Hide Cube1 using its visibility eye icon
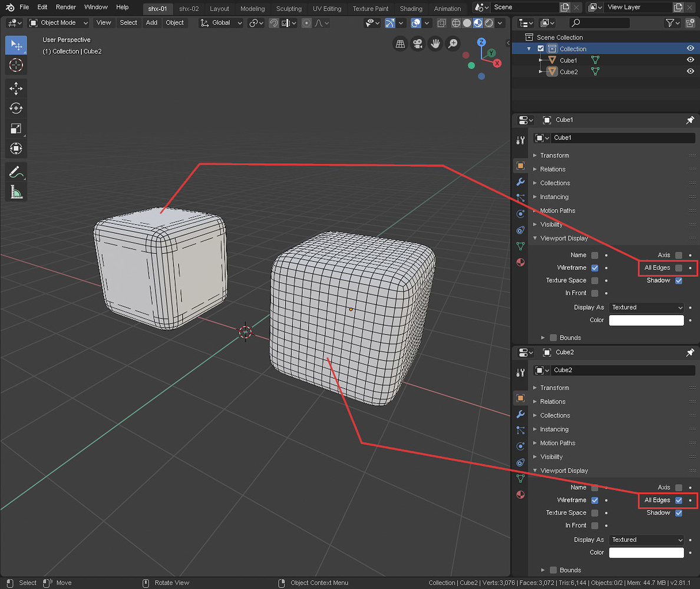The image size is (700, 589). pyautogui.click(x=690, y=59)
